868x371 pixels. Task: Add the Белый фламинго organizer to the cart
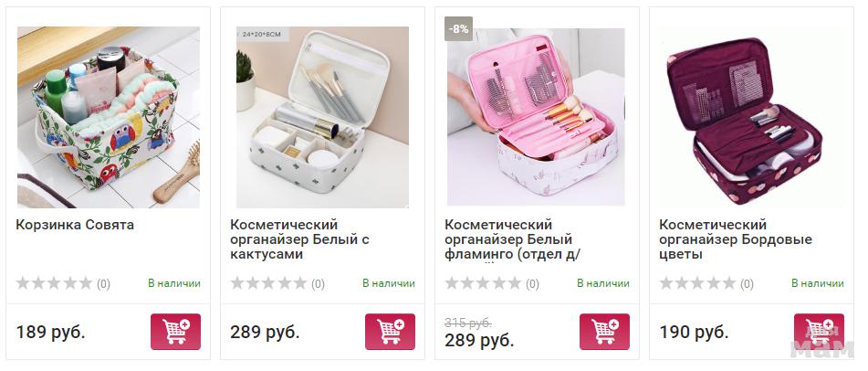[x=604, y=332]
